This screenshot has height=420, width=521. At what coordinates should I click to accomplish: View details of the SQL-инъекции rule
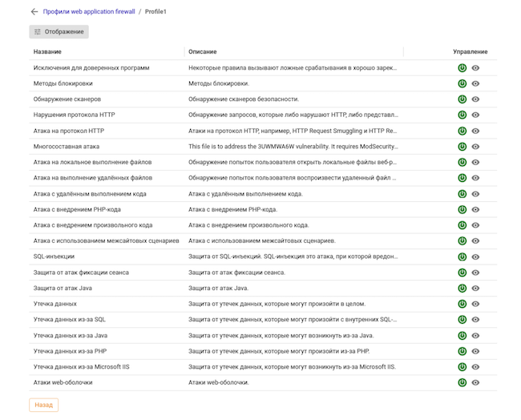pyautogui.click(x=475, y=256)
